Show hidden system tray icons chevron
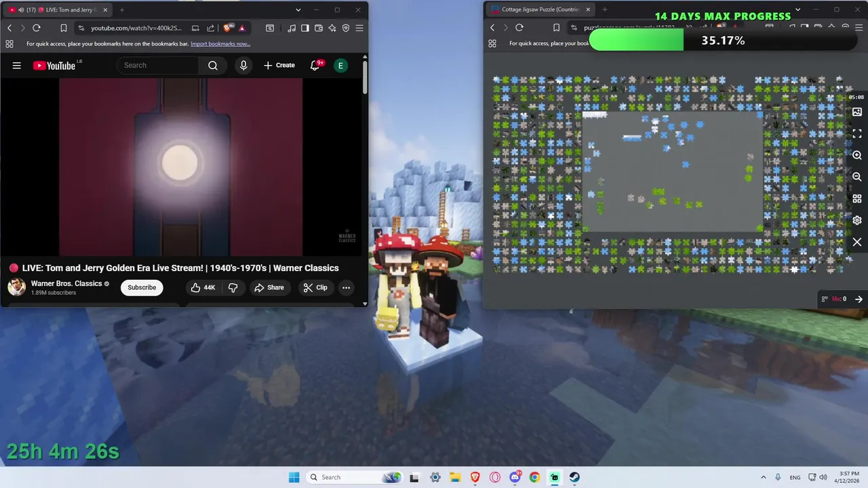The width and height of the screenshot is (868, 488). point(764,477)
